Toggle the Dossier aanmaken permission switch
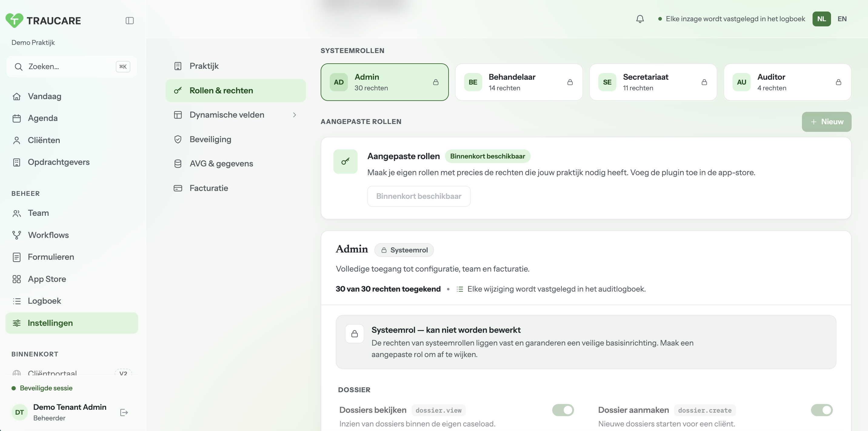Image resolution: width=868 pixels, height=431 pixels. click(822, 410)
